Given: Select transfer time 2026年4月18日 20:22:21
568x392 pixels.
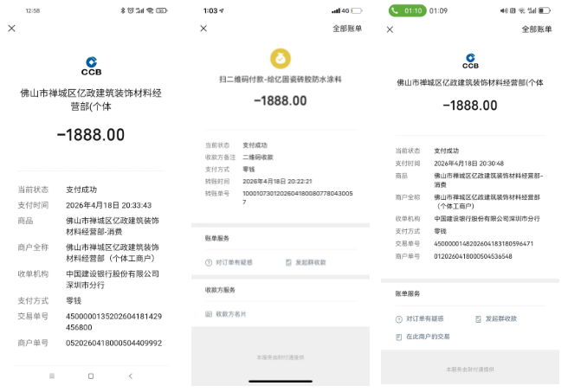Looking at the screenshot, I should (277, 182).
